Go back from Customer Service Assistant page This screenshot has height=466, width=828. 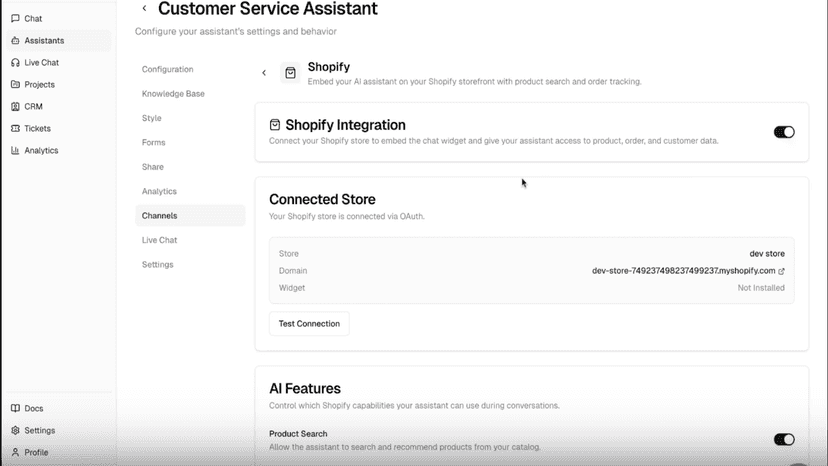[144, 8]
